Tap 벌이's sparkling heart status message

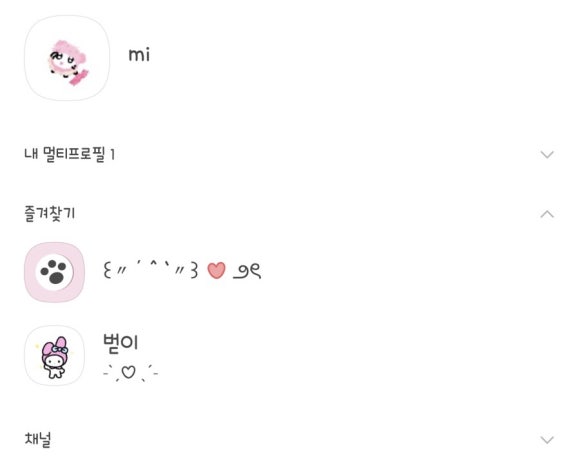pos(131,372)
